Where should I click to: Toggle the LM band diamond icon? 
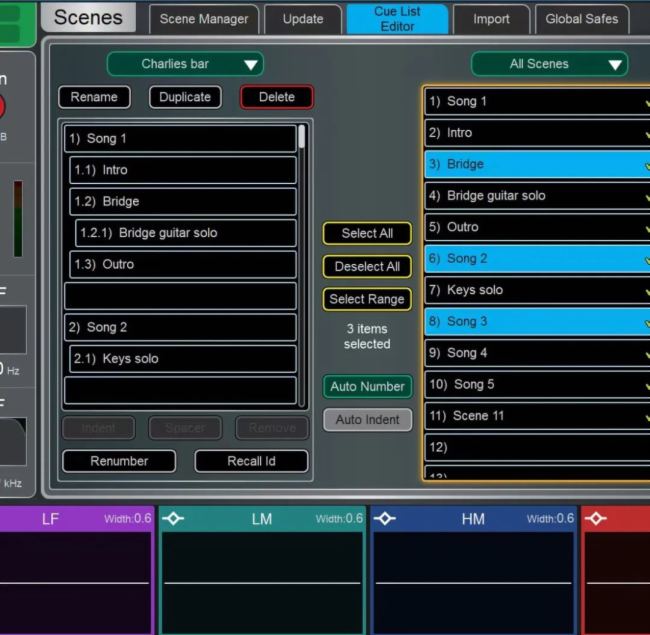[x=173, y=519]
